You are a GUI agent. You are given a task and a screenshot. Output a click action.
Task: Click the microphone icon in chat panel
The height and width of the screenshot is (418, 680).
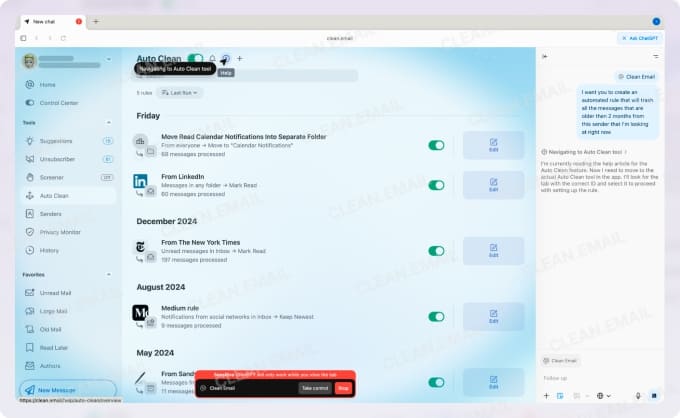[x=638, y=395]
